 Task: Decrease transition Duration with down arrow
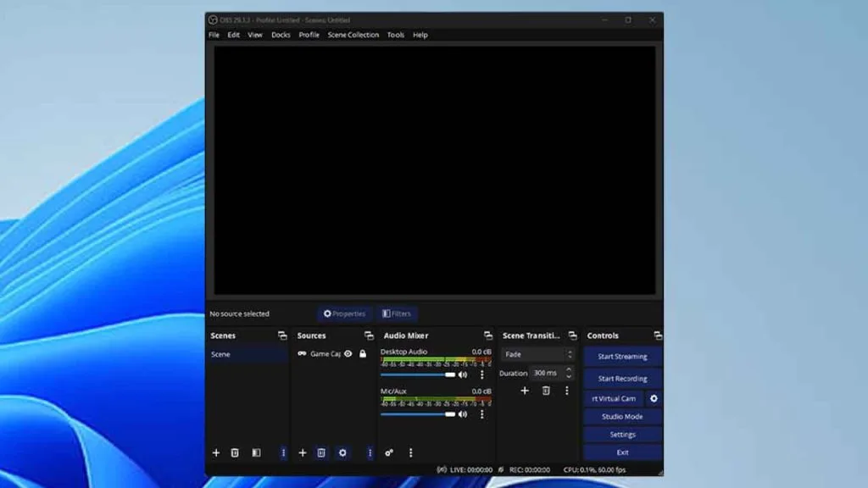coord(569,376)
